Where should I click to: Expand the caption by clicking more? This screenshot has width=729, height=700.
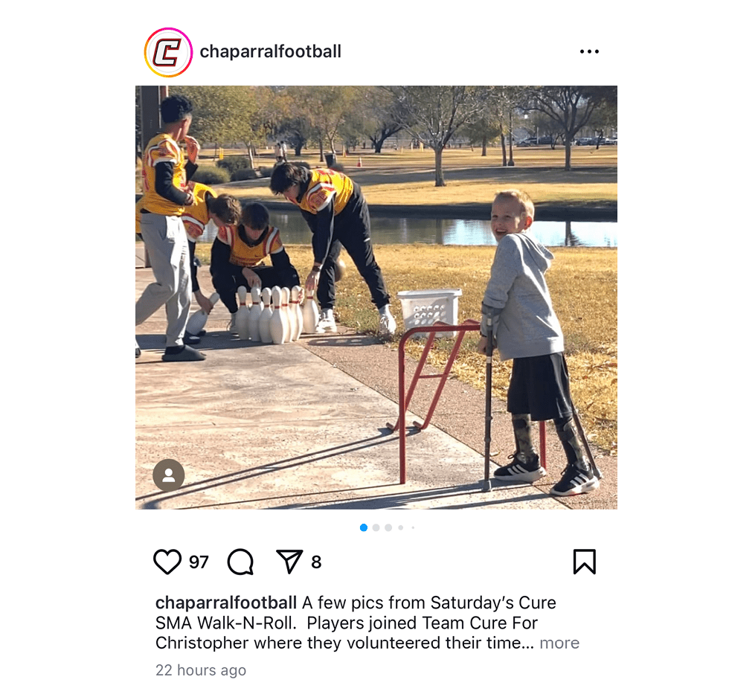[x=559, y=643]
